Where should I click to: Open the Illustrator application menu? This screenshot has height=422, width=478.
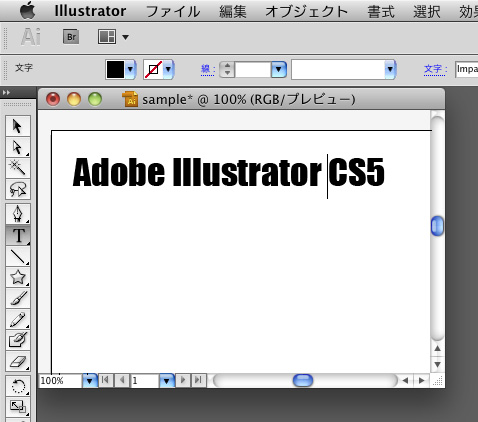pyautogui.click(x=90, y=11)
